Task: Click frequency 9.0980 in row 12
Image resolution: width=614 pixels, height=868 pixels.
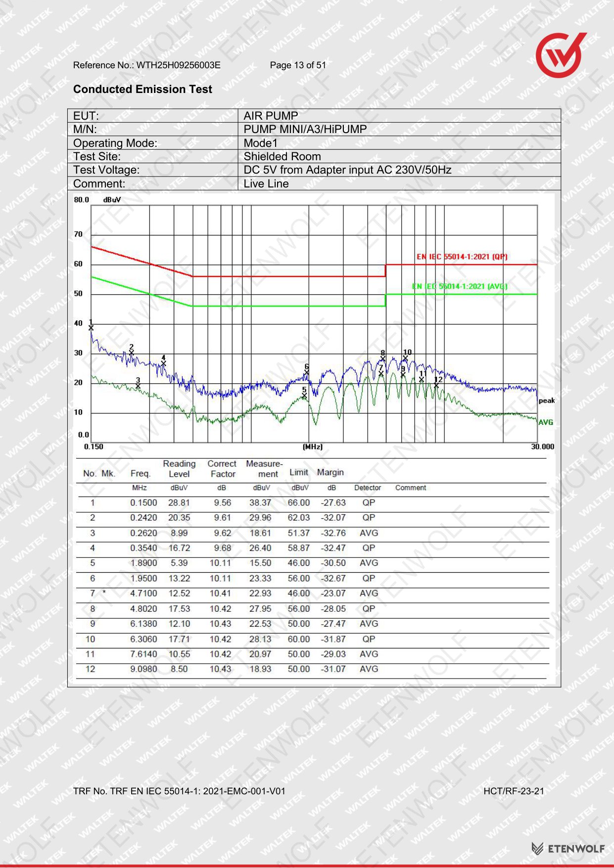Action: (x=143, y=669)
